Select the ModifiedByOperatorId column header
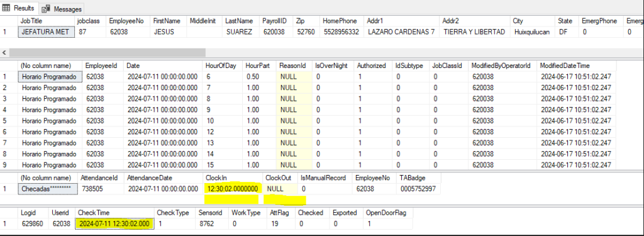The image size is (644, 236). [x=502, y=66]
